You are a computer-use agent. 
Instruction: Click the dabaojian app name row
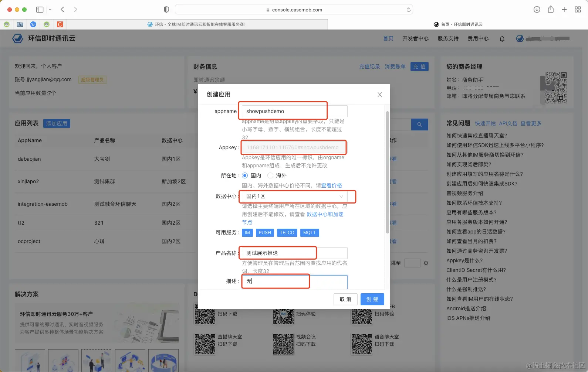point(29,159)
